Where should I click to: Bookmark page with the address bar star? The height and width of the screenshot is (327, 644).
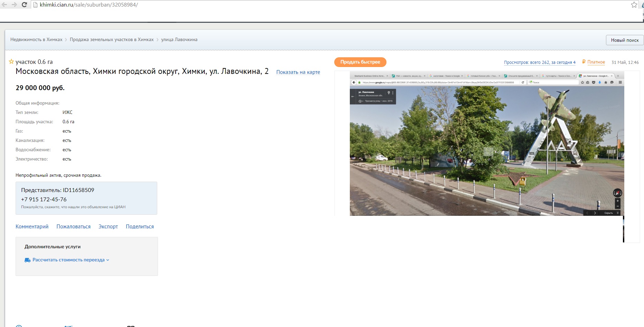point(634,5)
